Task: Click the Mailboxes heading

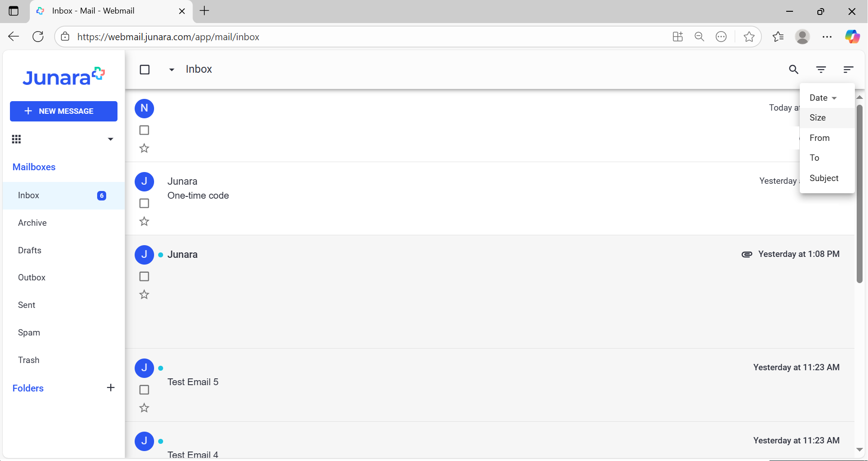Action: coord(34,167)
